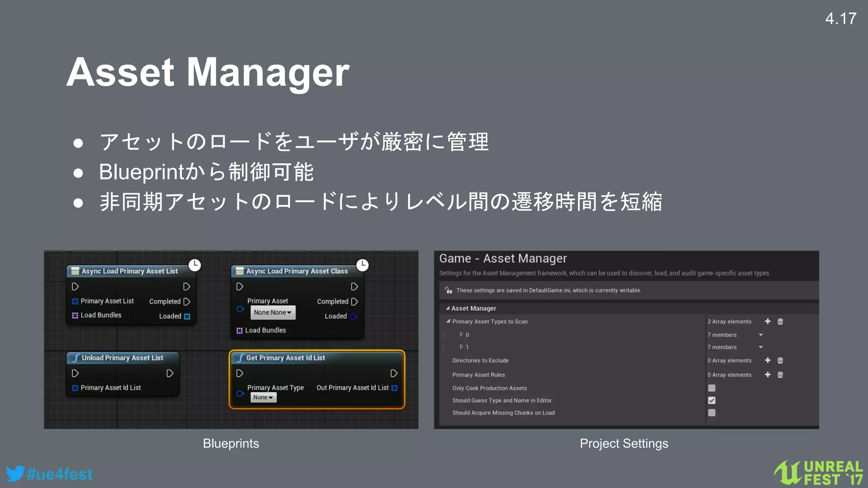Click output exec pin of Async Load Primary Asset Class

355,287
